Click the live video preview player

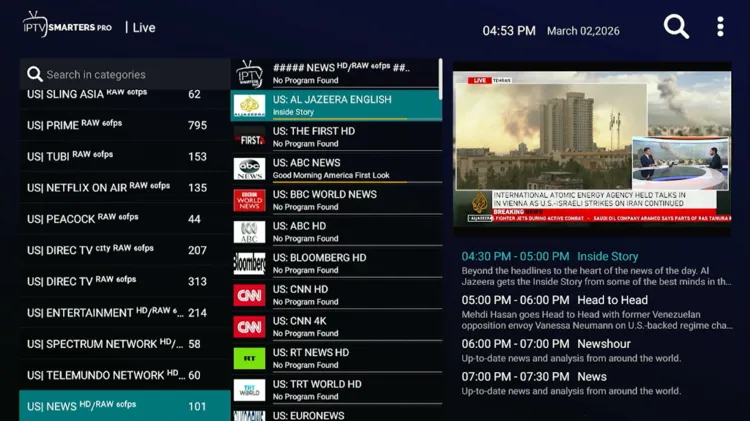[x=592, y=147]
